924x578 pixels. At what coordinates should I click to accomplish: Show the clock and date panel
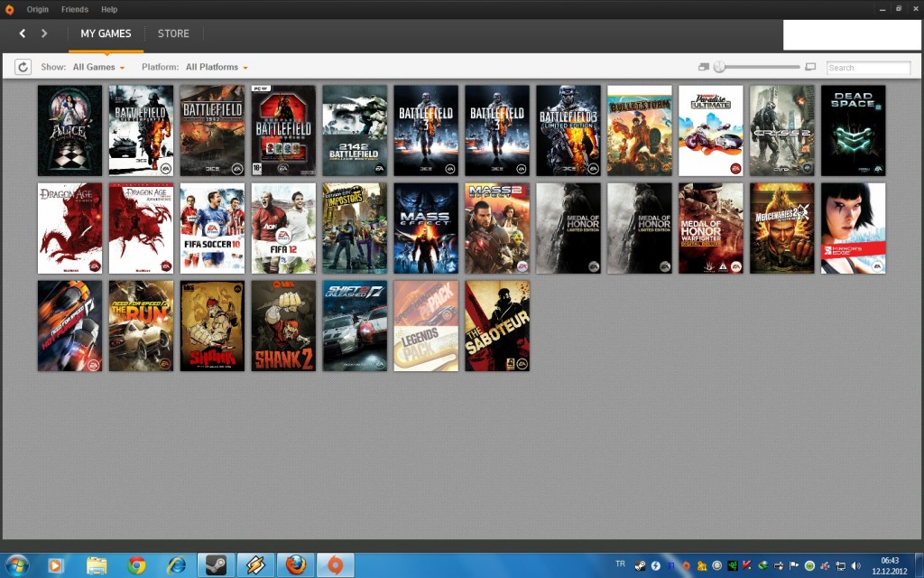point(890,566)
